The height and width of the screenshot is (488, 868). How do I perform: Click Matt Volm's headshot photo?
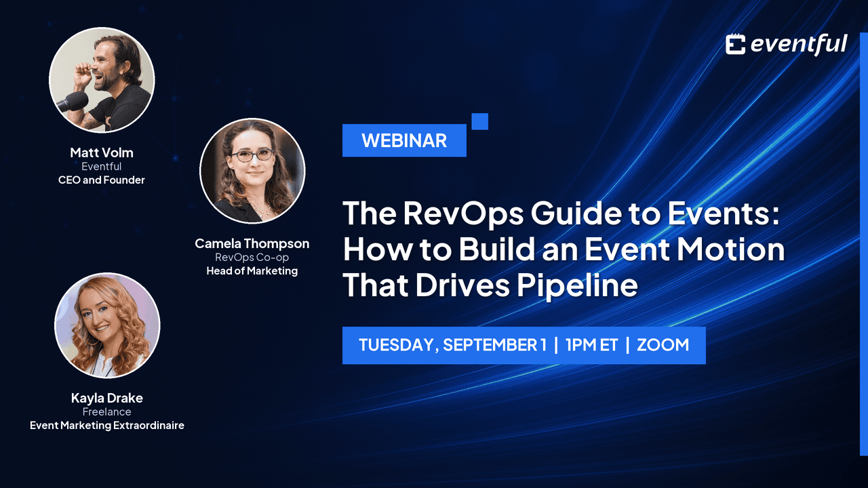102,80
